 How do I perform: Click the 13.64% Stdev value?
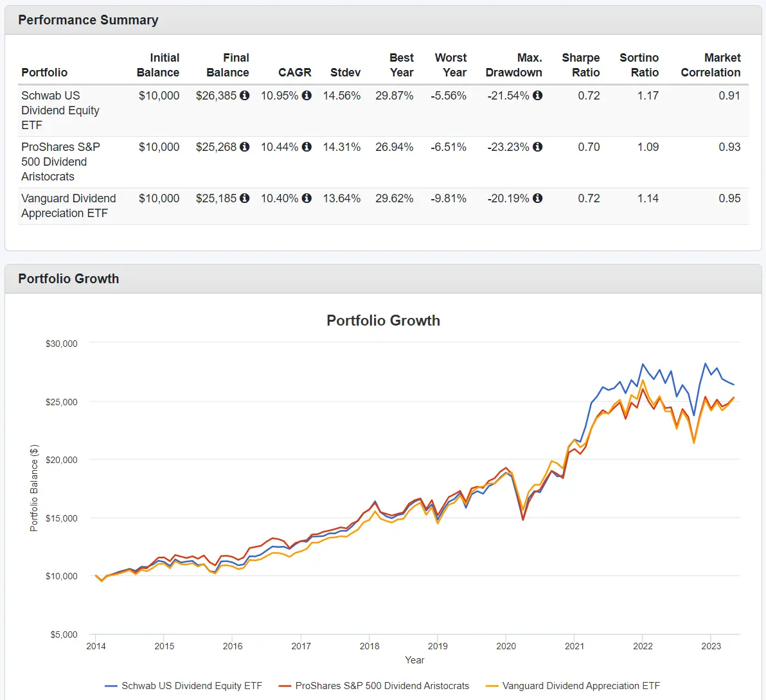click(x=341, y=198)
